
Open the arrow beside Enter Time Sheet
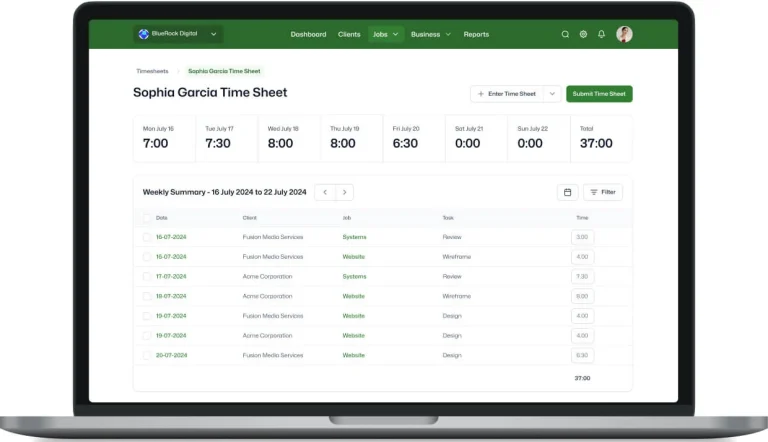[x=552, y=94]
